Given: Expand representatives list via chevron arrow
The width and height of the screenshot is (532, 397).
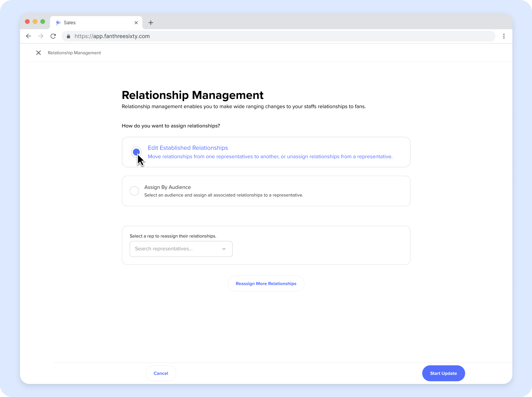Looking at the screenshot, I should (x=224, y=249).
